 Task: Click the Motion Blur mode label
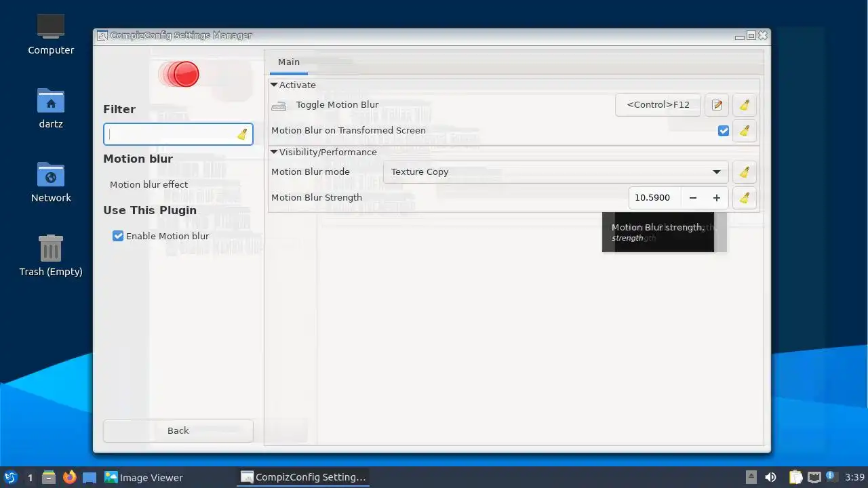[311, 172]
